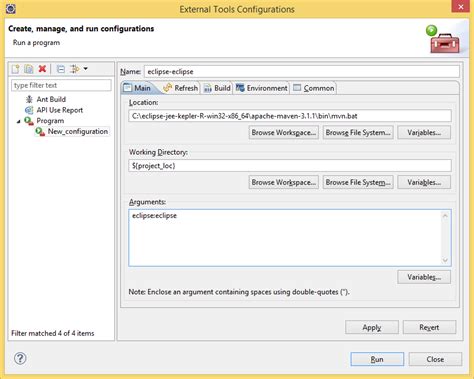Click the Location path field
Image resolution: width=474 pixels, height=379 pixels.
coord(290,116)
